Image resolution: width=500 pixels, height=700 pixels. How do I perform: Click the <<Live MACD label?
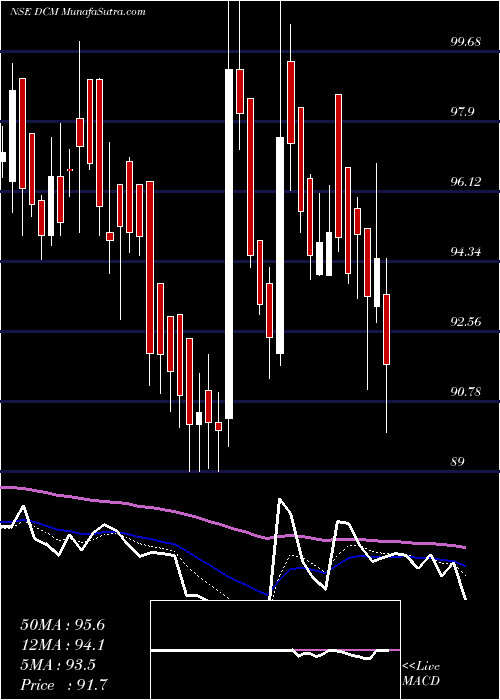pyautogui.click(x=421, y=673)
